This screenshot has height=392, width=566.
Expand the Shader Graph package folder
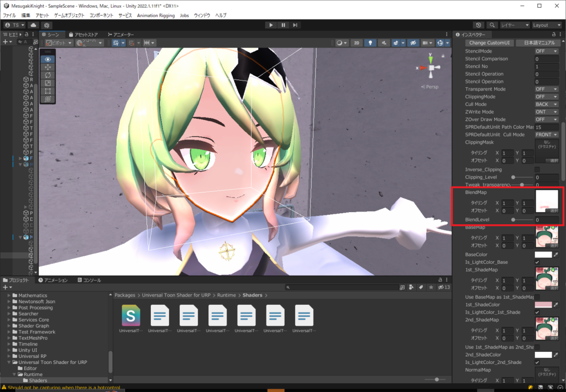[14, 326]
